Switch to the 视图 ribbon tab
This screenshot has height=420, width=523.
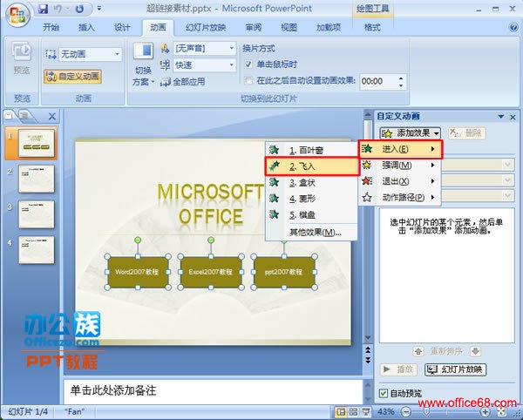point(289,27)
